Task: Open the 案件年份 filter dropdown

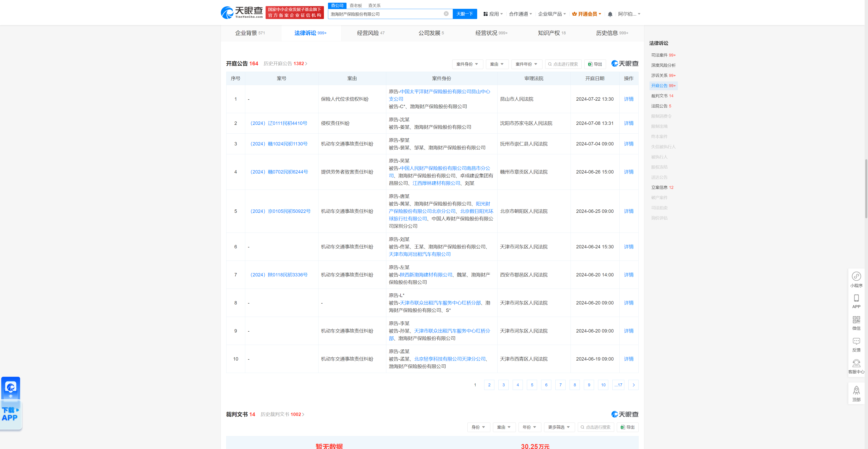Action: point(527,64)
